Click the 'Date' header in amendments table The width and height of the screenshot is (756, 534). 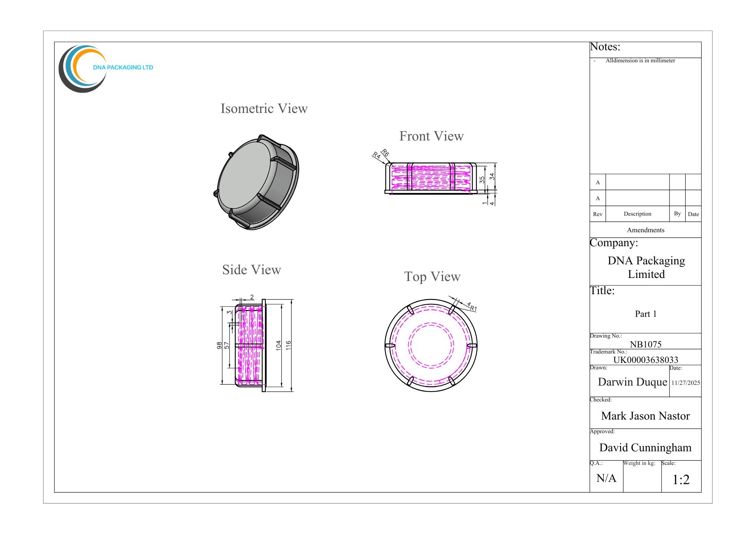pyautogui.click(x=693, y=214)
